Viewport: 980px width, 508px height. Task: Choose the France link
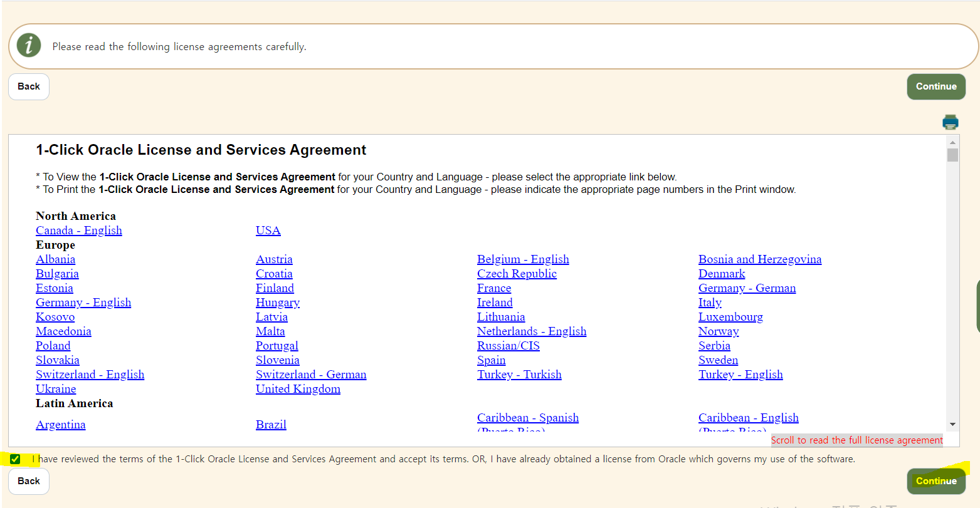click(494, 288)
